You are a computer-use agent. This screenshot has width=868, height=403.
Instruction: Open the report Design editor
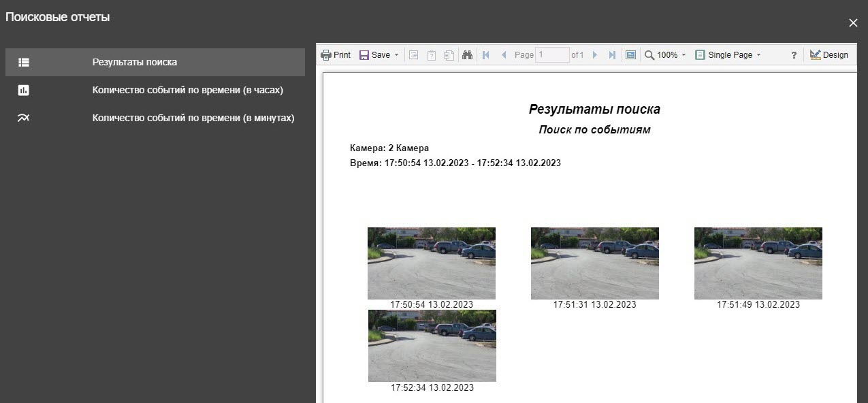[829, 55]
